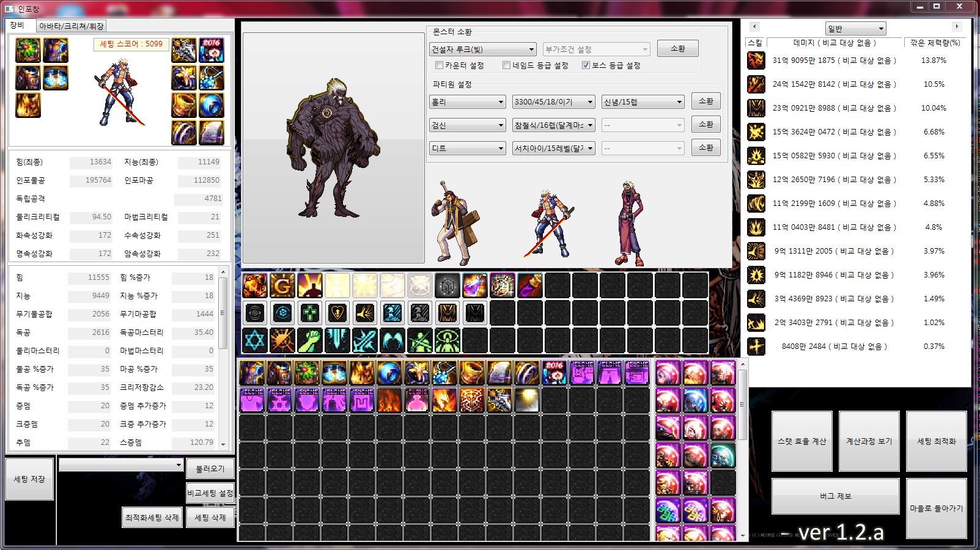
Task: Select the green cross skill icon
Action: tap(310, 313)
